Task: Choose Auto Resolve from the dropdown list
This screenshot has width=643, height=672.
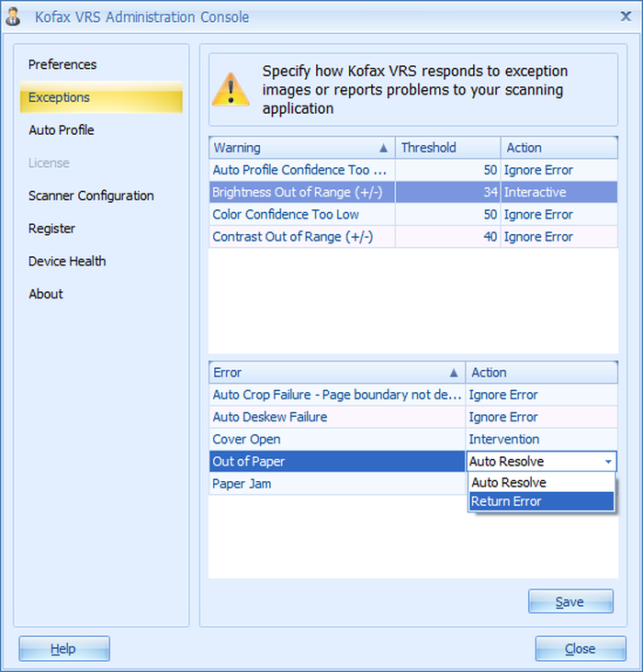Action: click(541, 483)
